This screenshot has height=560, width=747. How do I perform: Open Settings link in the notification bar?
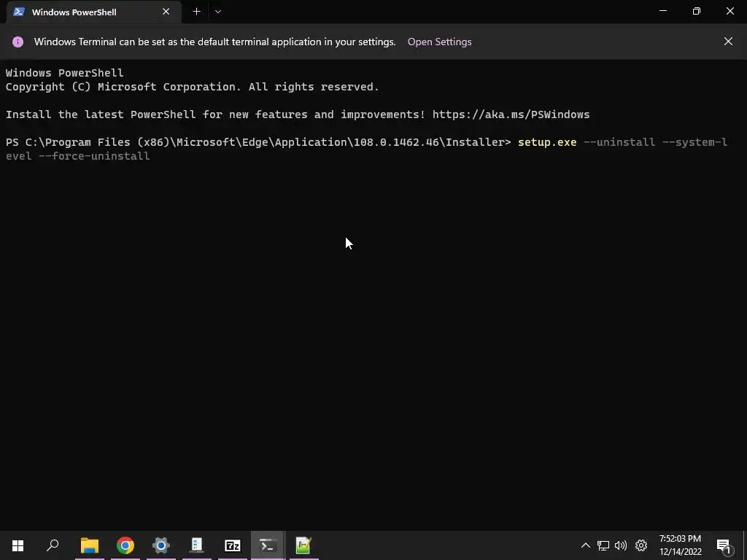[x=439, y=42]
